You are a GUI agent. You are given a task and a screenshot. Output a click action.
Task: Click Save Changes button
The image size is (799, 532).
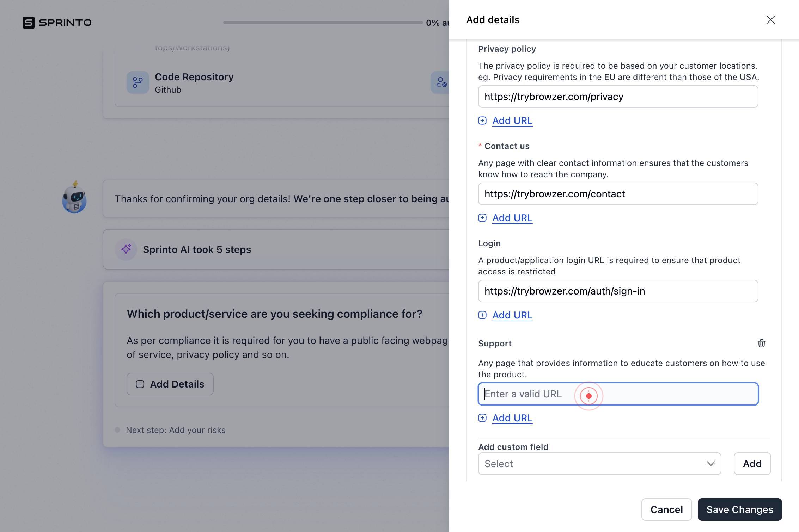(740, 509)
